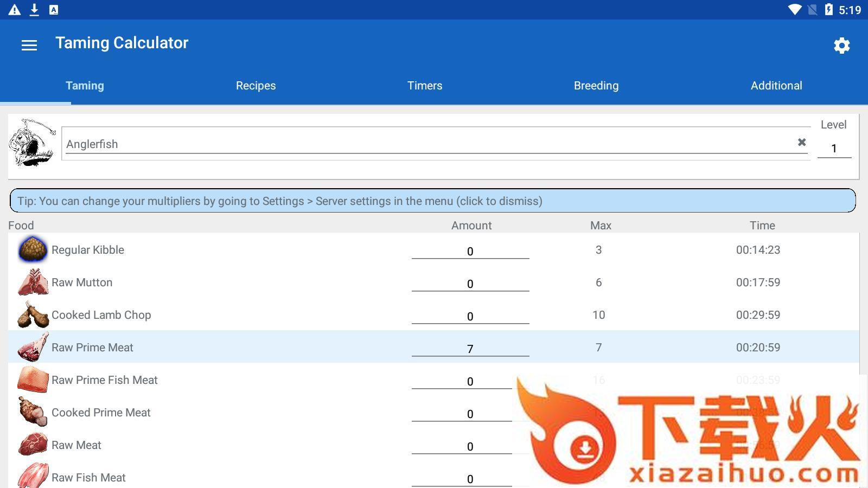Tap the Cooked Prime Meat icon

33,412
